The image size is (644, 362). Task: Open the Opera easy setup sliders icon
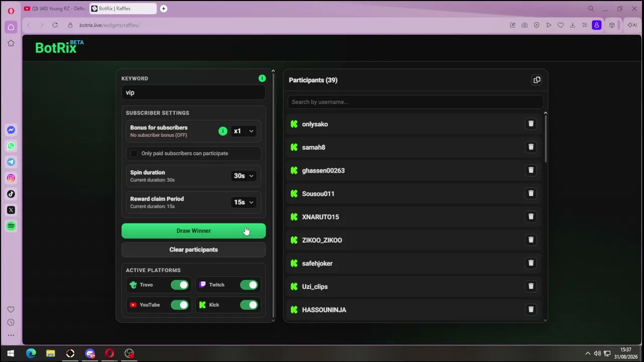click(x=585, y=25)
